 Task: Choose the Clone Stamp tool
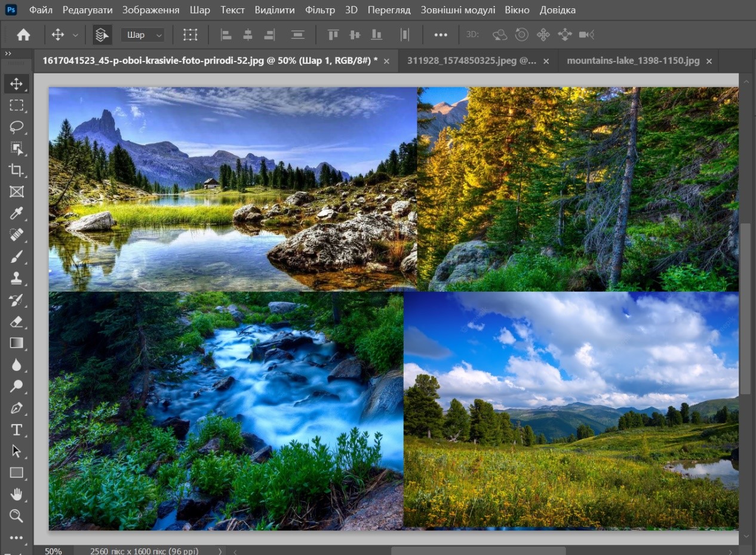pyautogui.click(x=16, y=278)
